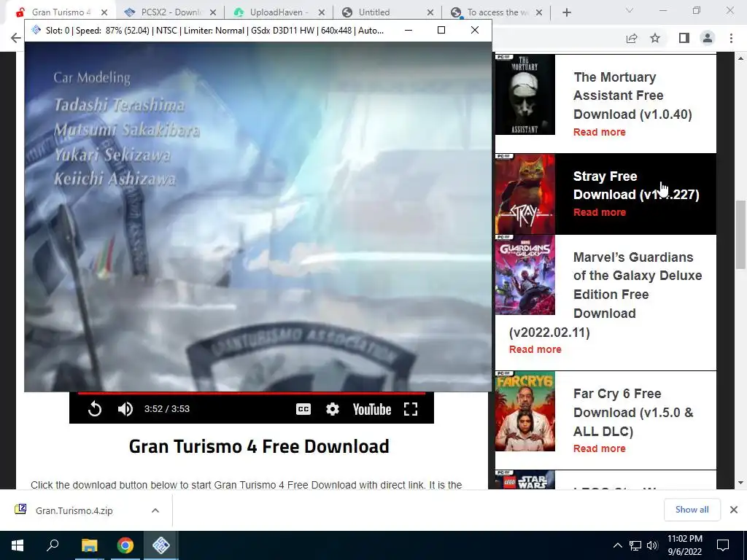
Task: Open a new browser tab
Action: tap(566, 12)
